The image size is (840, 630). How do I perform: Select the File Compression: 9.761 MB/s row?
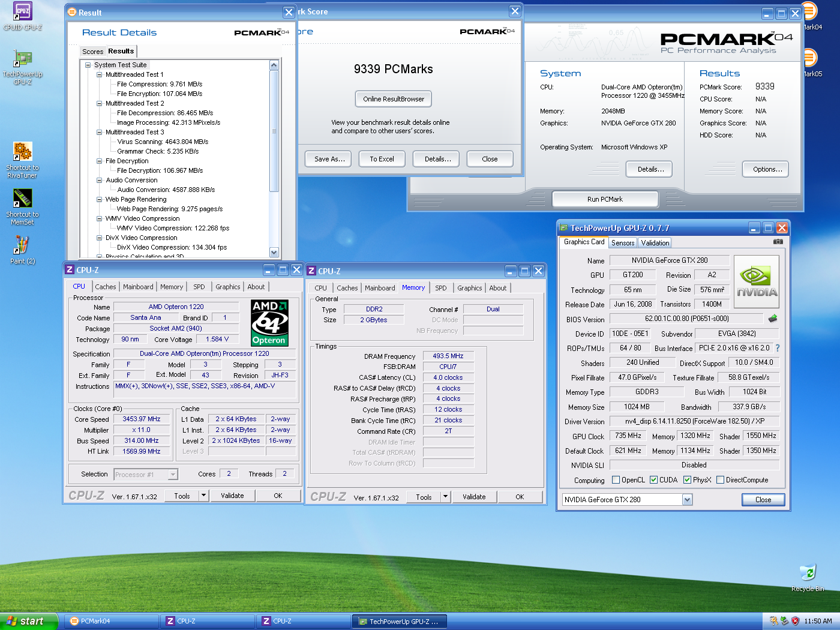160,84
